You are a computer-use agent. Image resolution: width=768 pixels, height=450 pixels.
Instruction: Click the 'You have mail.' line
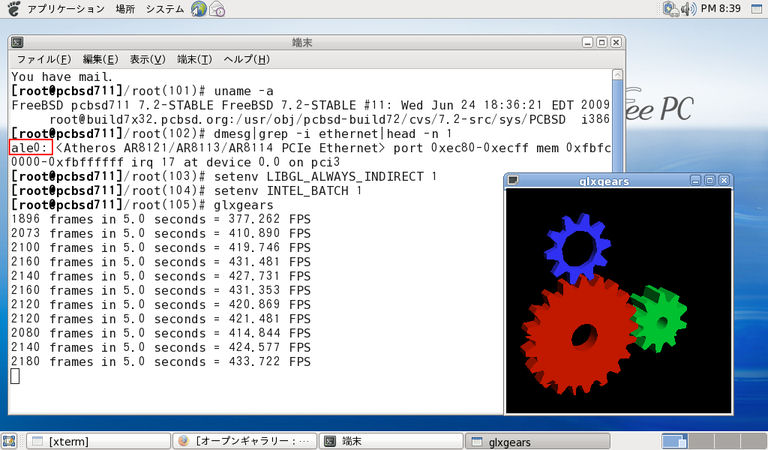tap(62, 77)
